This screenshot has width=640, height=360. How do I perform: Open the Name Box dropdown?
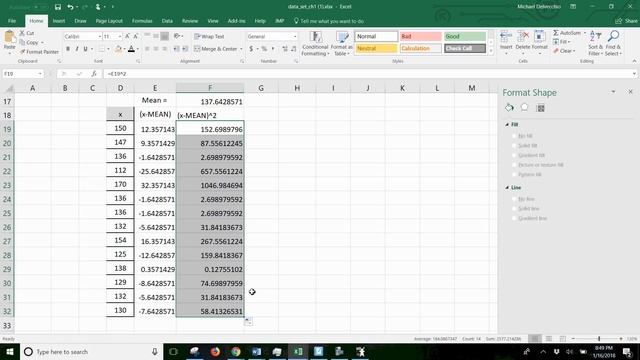(40, 74)
